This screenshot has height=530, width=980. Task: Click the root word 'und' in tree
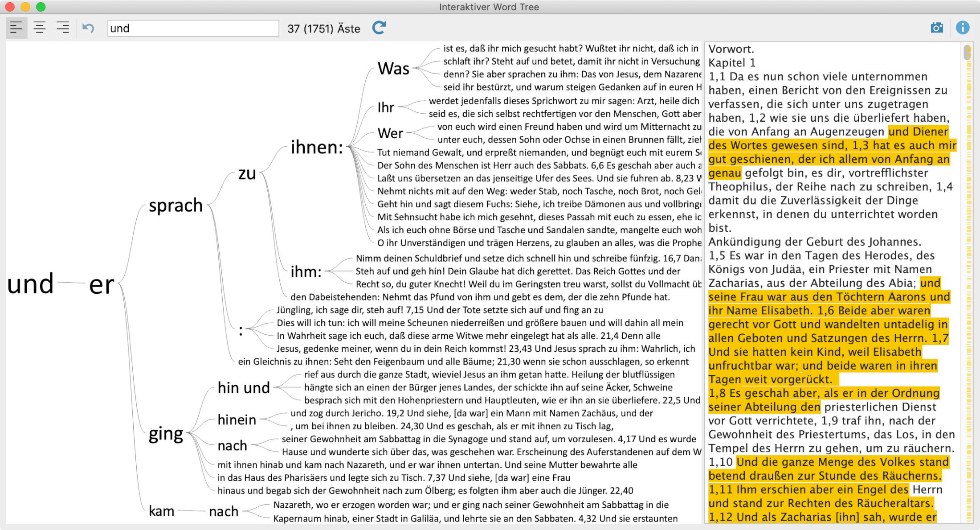[x=30, y=283]
